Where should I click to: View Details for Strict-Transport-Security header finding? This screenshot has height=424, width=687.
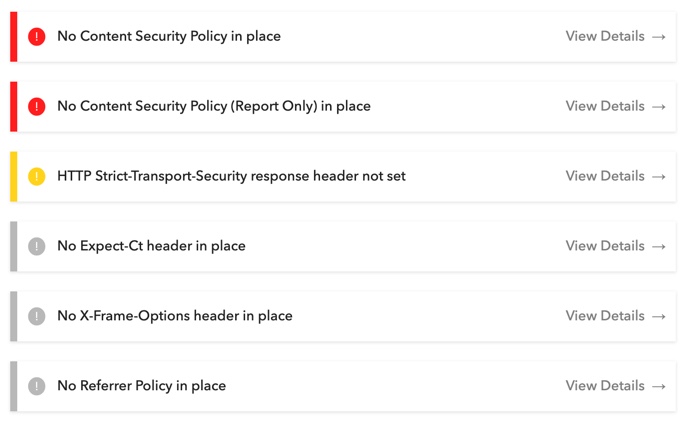(605, 176)
